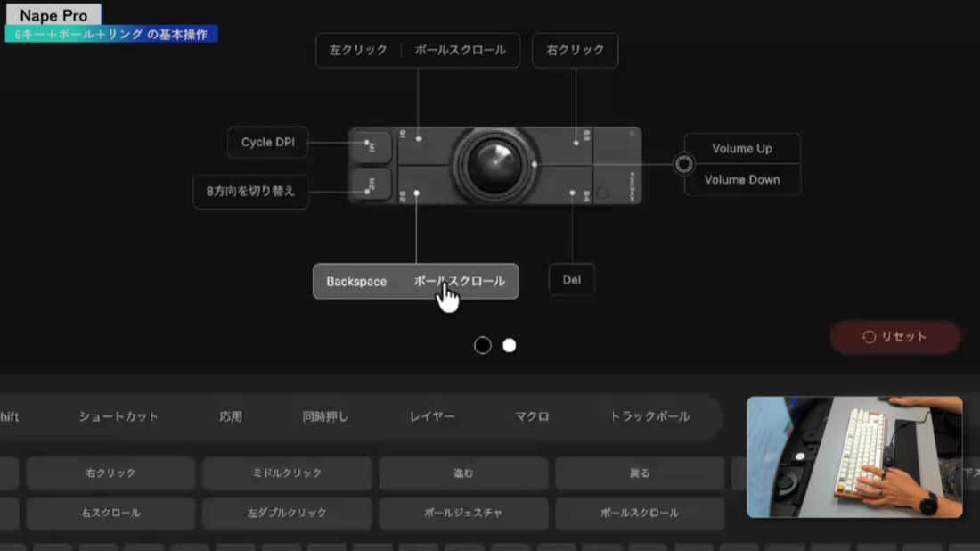Open the 応用 tab
Viewport: 980px width, 551px height.
[x=231, y=416]
